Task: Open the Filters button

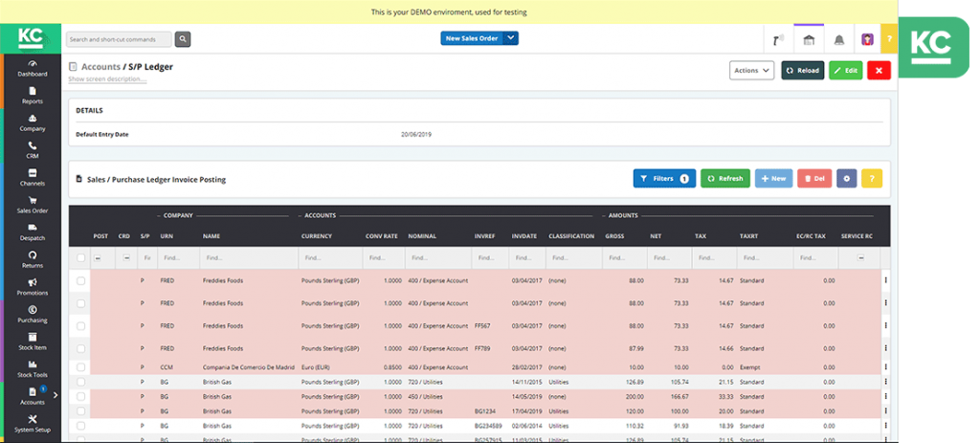Action: [x=664, y=178]
